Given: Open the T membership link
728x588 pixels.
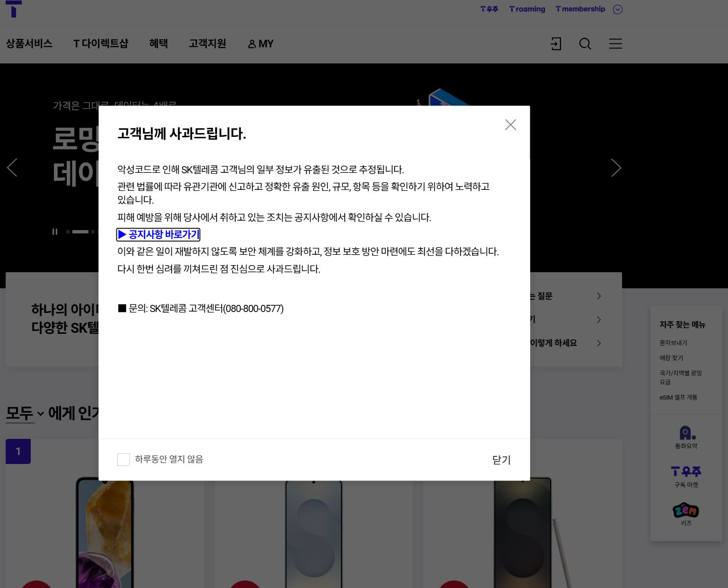Looking at the screenshot, I should pyautogui.click(x=580, y=9).
